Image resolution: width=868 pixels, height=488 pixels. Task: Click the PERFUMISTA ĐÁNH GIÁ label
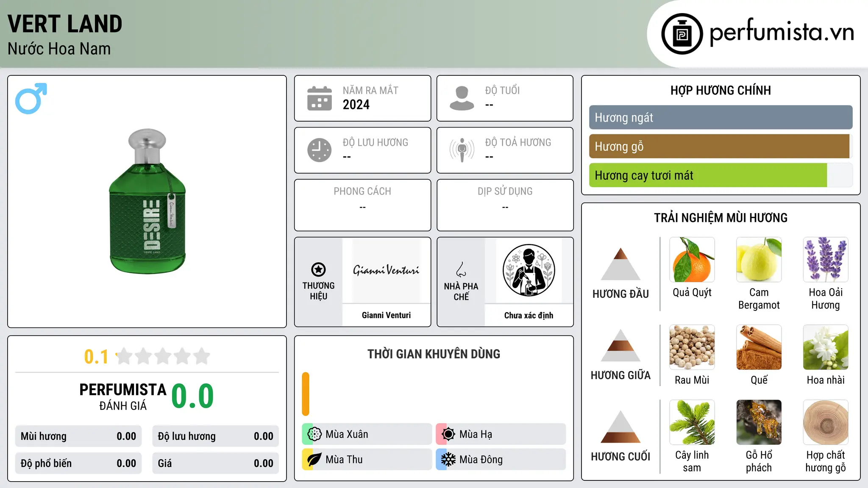[x=123, y=396]
